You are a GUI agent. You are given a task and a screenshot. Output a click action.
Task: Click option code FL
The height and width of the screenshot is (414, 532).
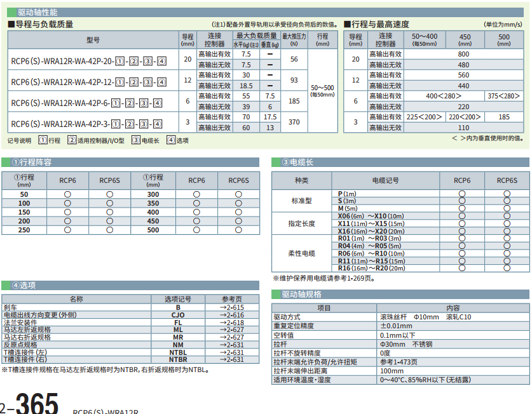178,323
